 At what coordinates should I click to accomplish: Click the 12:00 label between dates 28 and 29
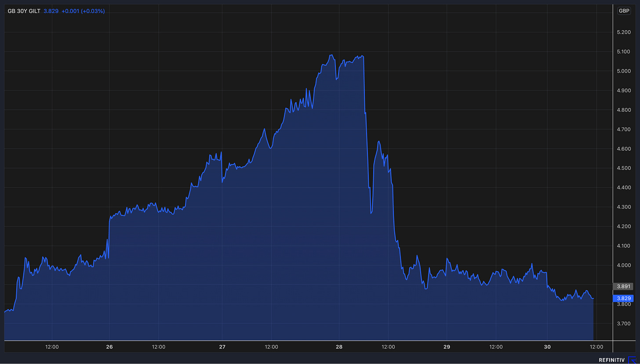388,347
